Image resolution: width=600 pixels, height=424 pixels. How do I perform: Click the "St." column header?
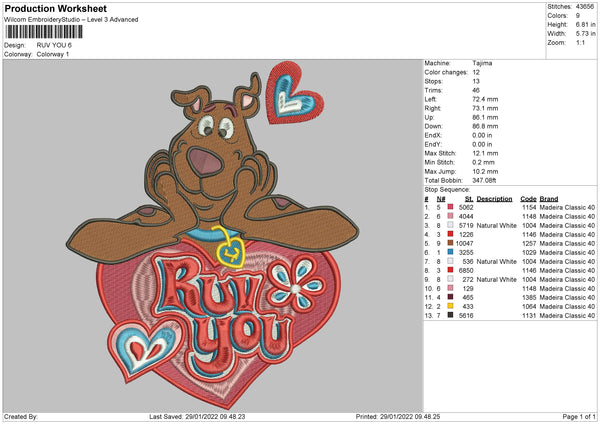469,199
